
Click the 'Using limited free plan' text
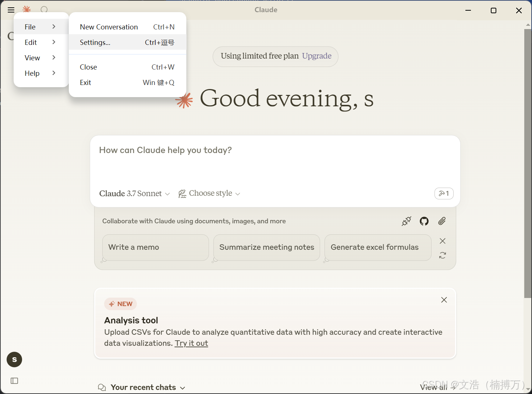tap(259, 56)
